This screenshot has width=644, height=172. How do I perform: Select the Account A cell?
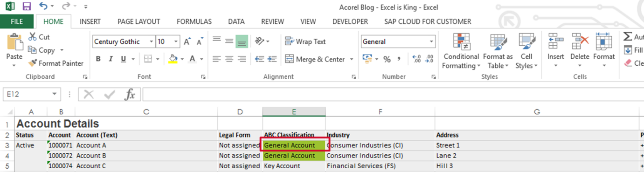pyautogui.click(x=146, y=145)
